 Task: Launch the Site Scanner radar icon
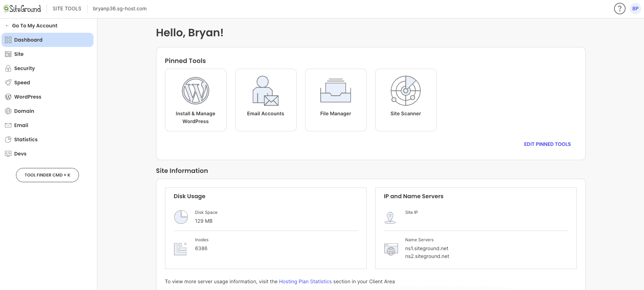[406, 91]
